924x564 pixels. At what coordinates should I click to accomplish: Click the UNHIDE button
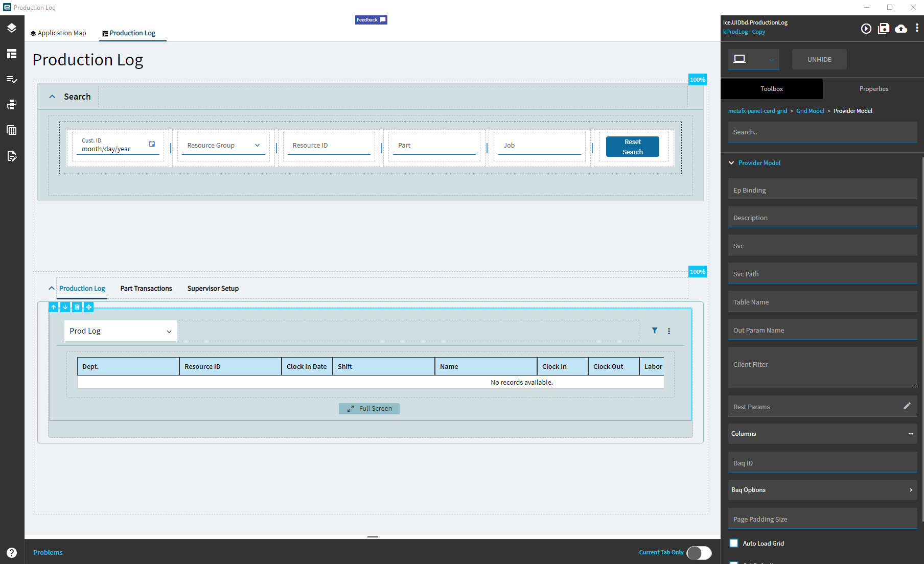tap(819, 60)
